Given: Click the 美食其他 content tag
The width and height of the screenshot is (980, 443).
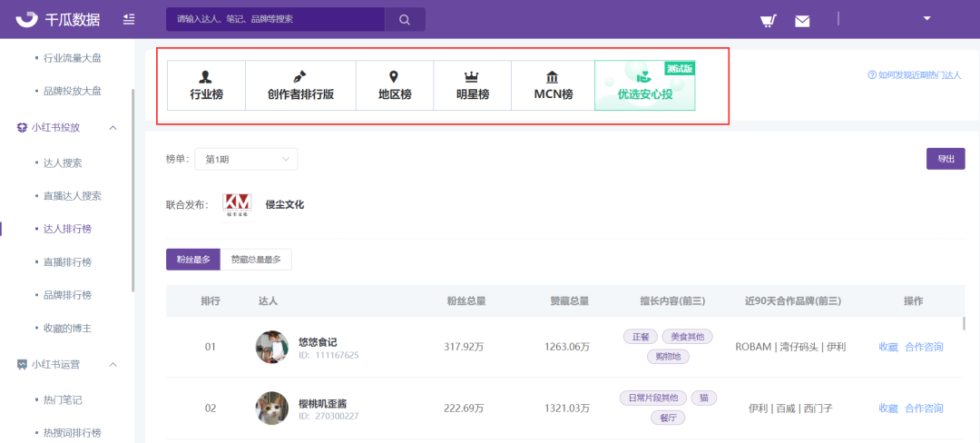Looking at the screenshot, I should (687, 337).
